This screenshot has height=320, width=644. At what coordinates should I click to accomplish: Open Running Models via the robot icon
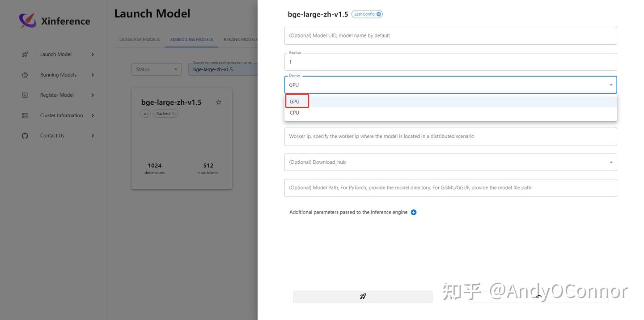[25, 74]
